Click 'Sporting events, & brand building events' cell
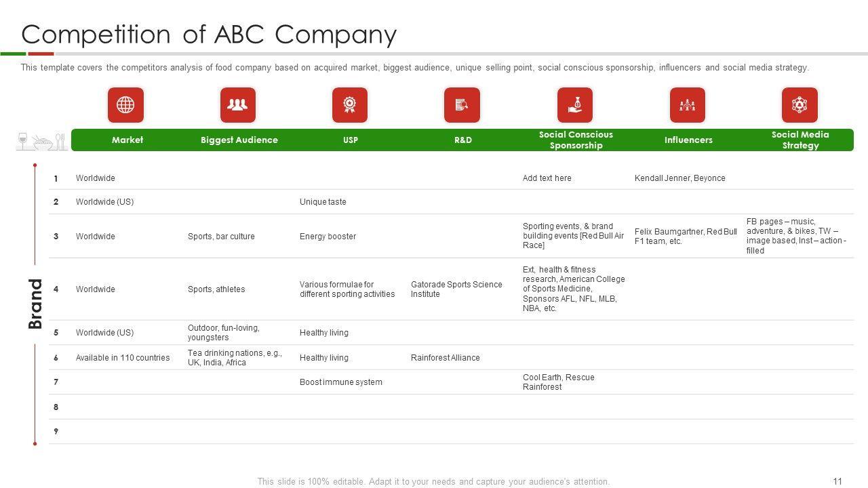This screenshot has width=868, height=488. pos(573,236)
